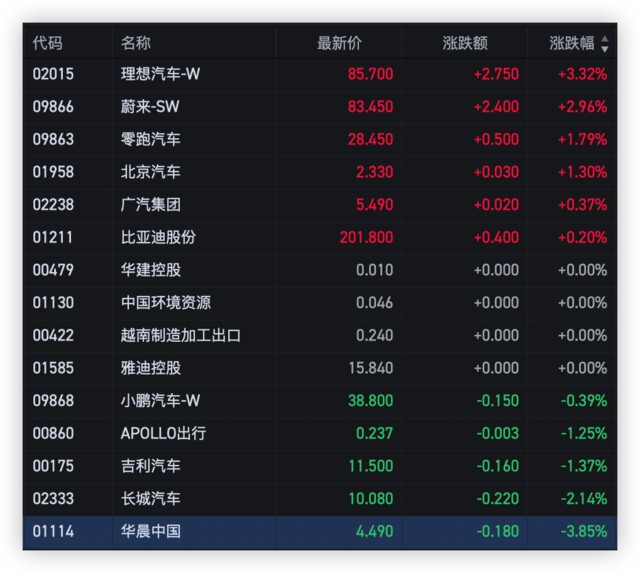
Task: Click the 代码 column header
Action: click(48, 43)
